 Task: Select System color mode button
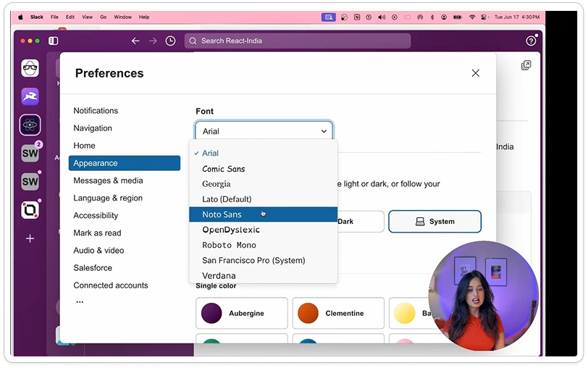(x=434, y=222)
